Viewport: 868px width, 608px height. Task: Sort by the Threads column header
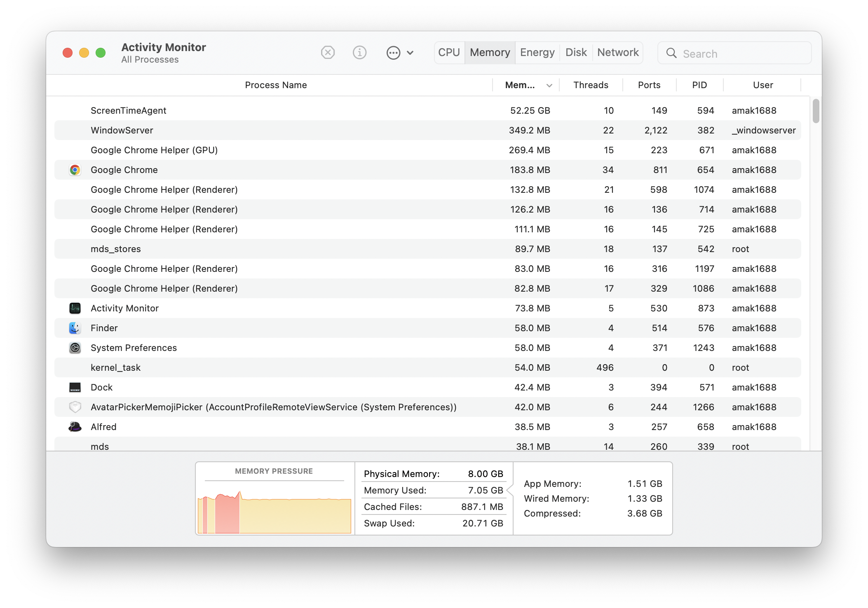(x=591, y=85)
